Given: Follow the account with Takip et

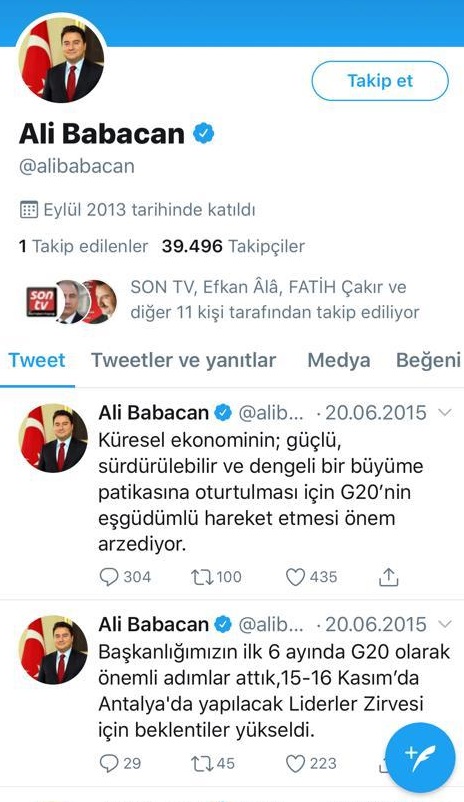Looking at the screenshot, I should tap(380, 81).
